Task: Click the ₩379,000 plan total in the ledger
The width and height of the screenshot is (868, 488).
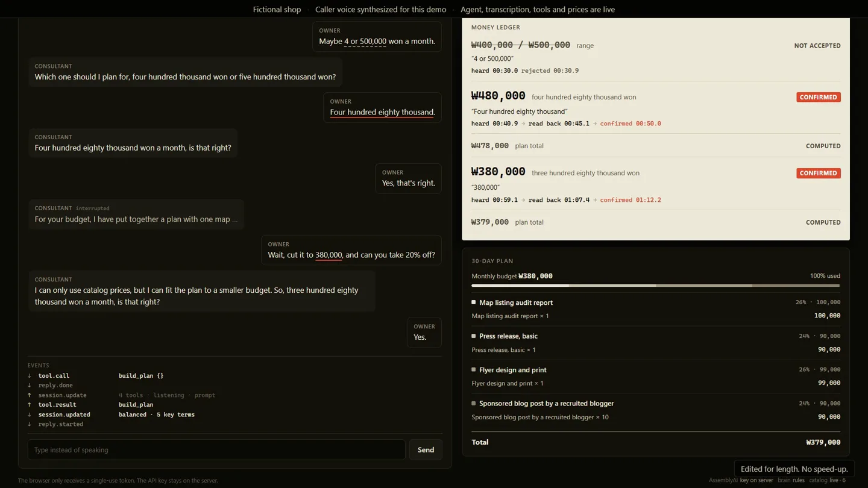Action: pyautogui.click(x=490, y=222)
